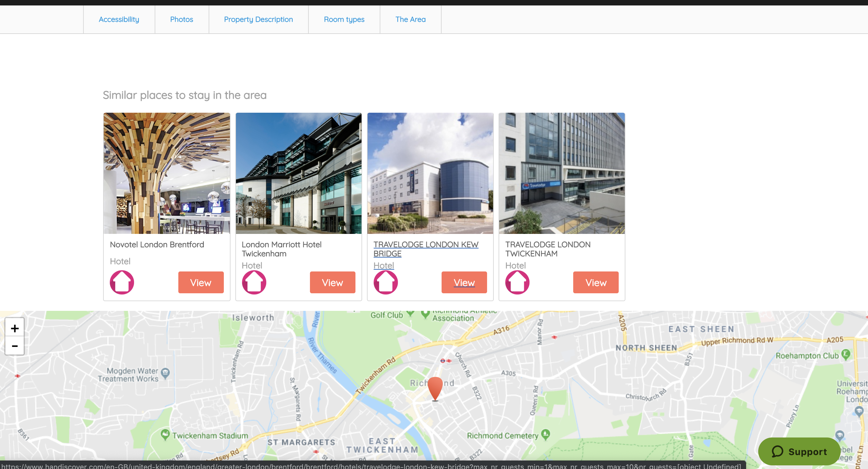Image resolution: width=868 pixels, height=469 pixels.
Task: Click the EAST TWICKENHAM label on map
Action: (x=382, y=445)
